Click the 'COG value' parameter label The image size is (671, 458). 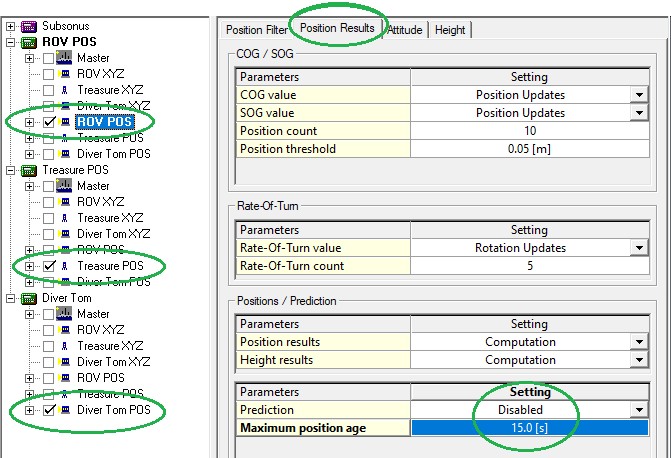[x=268, y=95]
